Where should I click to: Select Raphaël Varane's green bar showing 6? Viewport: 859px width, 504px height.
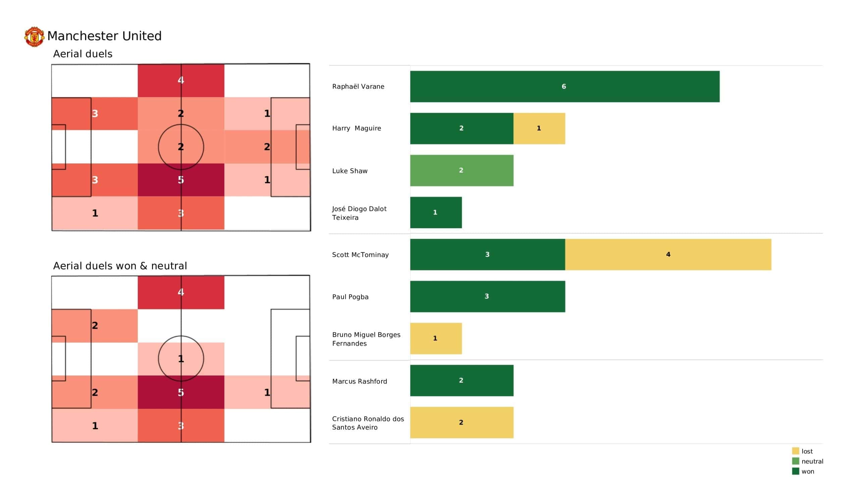[564, 86]
